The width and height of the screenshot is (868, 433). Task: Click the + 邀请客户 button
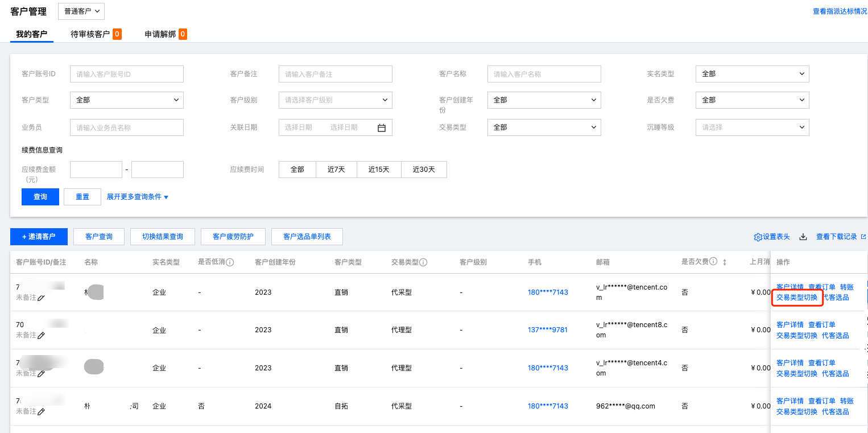39,237
